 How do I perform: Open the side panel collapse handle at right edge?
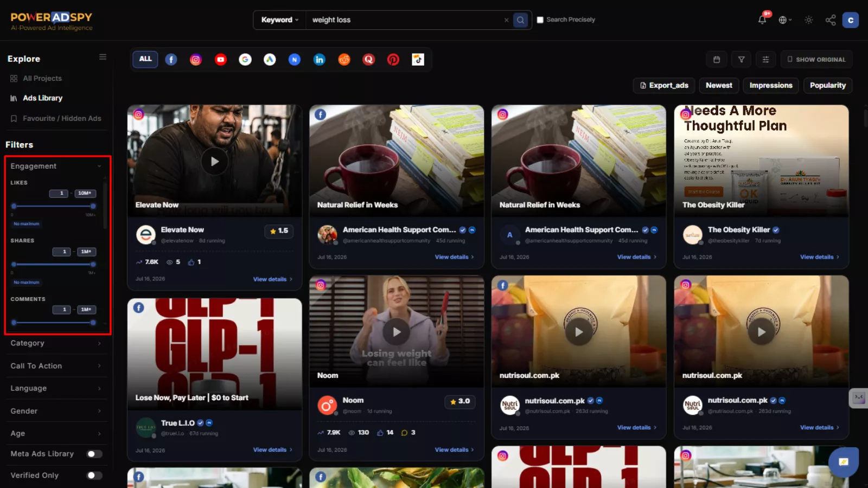(859, 398)
